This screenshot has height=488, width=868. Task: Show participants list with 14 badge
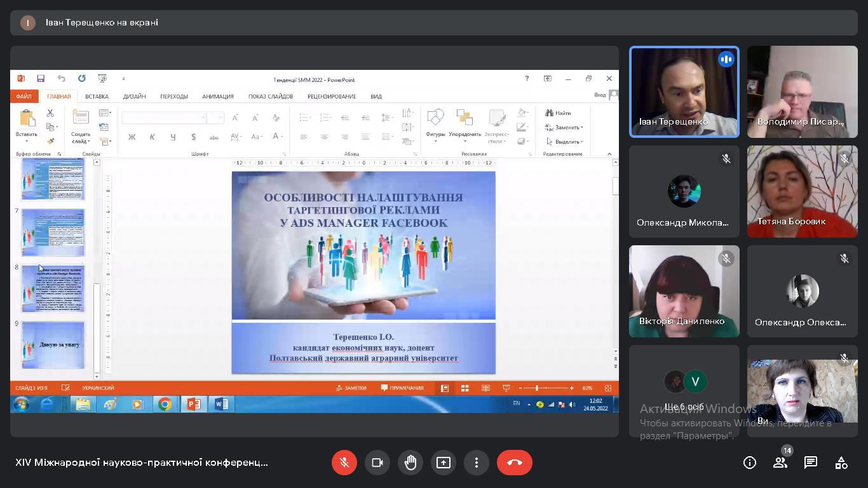[780, 463]
